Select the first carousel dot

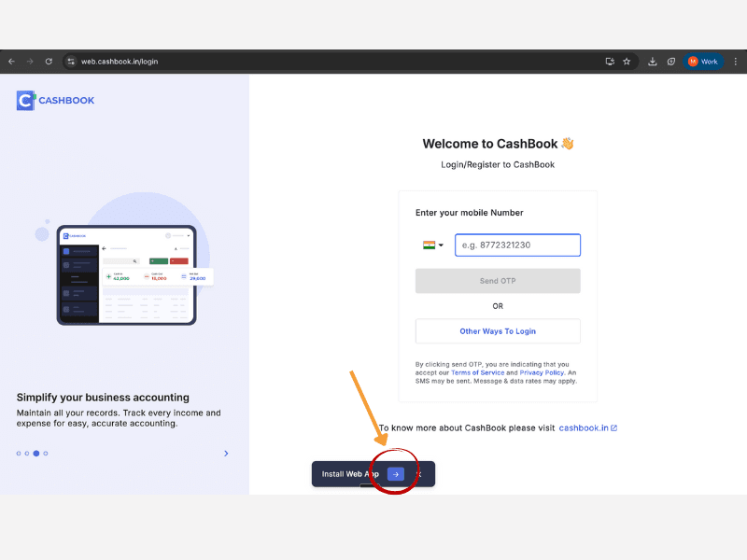[19, 454]
